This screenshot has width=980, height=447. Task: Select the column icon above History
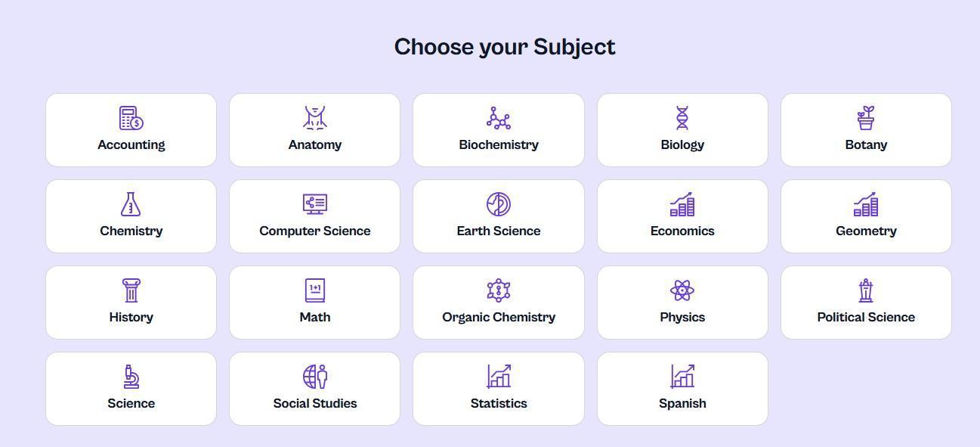pyautogui.click(x=131, y=290)
